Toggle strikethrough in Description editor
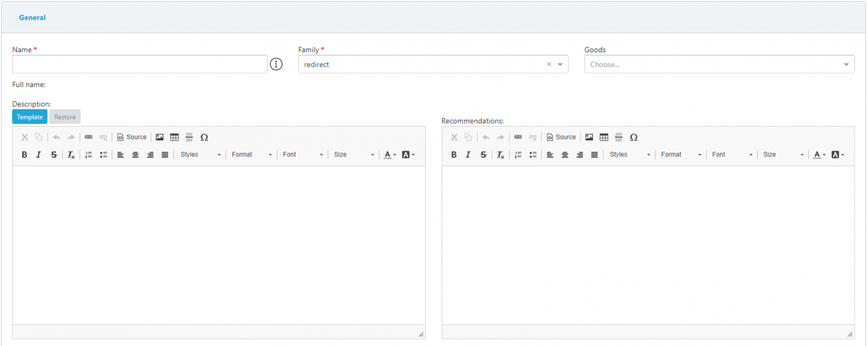This screenshot has width=868, height=346. click(54, 155)
